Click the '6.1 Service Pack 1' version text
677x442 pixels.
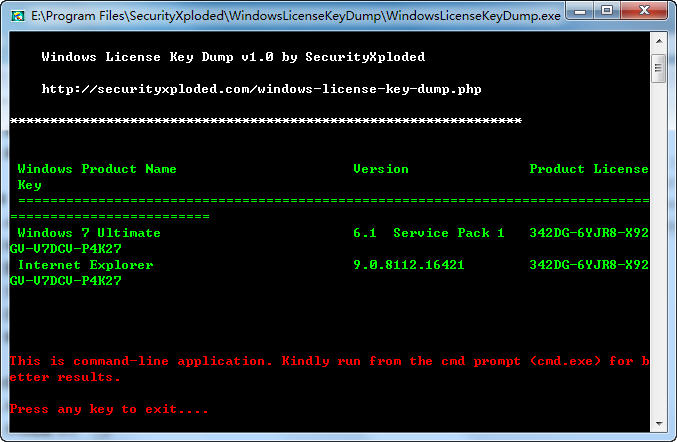[429, 233]
